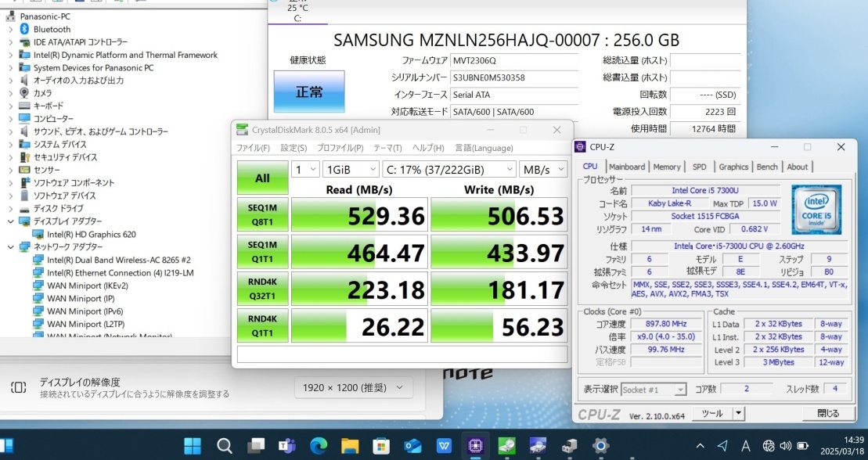Run the RND4K Q32T1 test
The height and width of the screenshot is (460, 868).
pyautogui.click(x=262, y=289)
